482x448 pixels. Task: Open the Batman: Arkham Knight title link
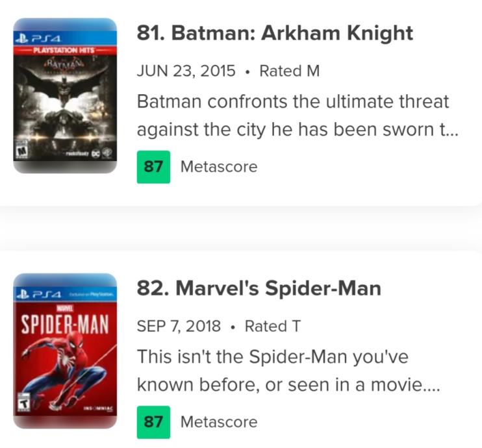275,33
